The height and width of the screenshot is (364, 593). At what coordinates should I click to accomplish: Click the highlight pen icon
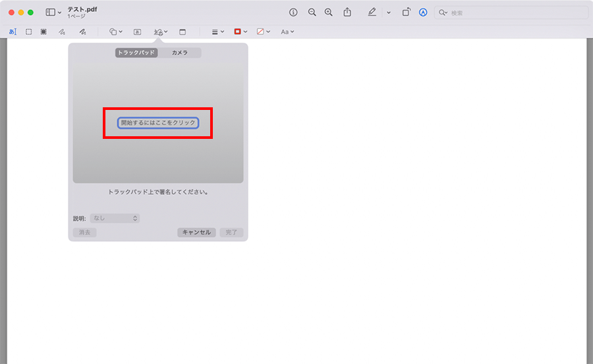pos(372,13)
